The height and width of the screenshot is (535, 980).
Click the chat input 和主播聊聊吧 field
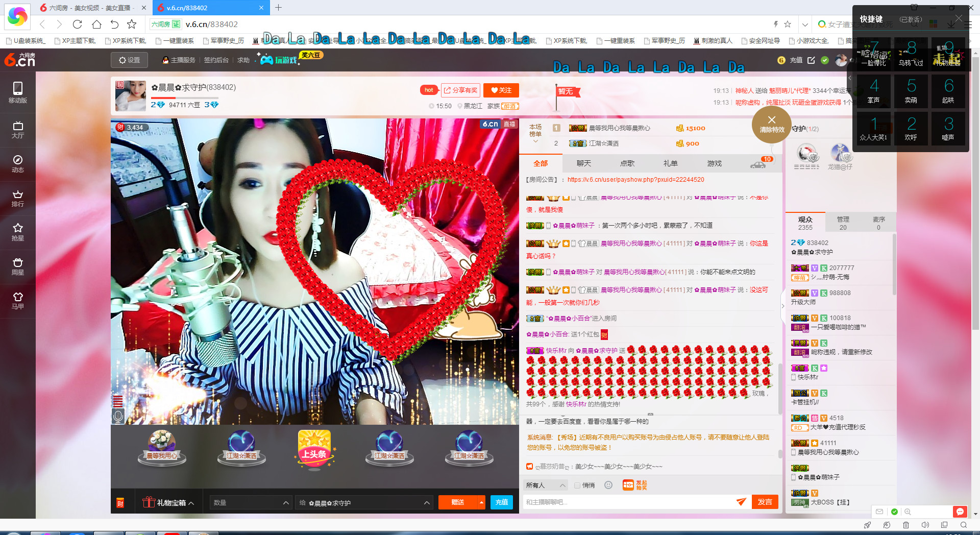[628, 502]
